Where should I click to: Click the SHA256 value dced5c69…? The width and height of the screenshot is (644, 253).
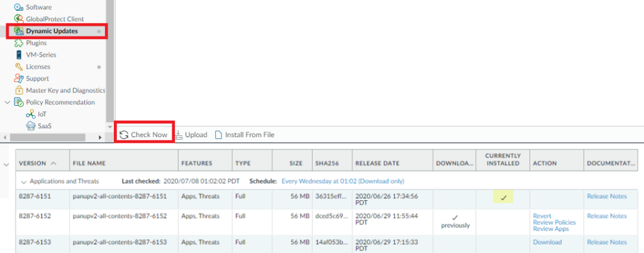[x=331, y=216]
